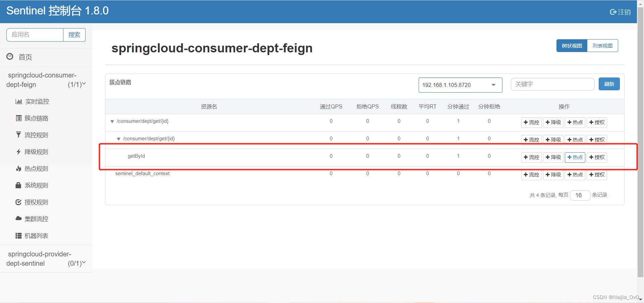Viewport: 644px width, 303px height.
Task: Add 流控 rule for nested /consumer/dept/get/{id}
Action: point(531,140)
